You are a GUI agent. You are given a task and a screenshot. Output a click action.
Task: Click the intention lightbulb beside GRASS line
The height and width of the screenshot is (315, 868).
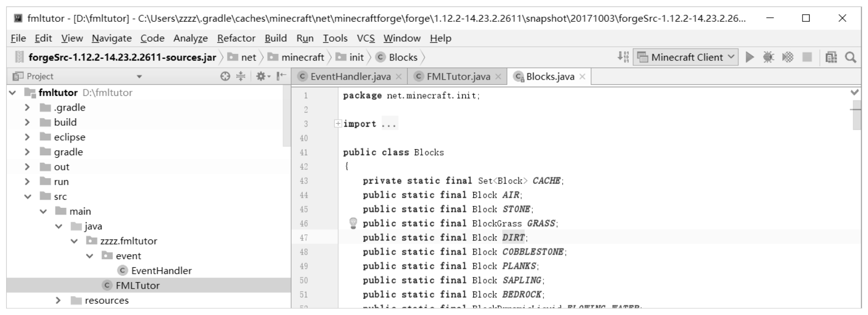click(x=353, y=223)
